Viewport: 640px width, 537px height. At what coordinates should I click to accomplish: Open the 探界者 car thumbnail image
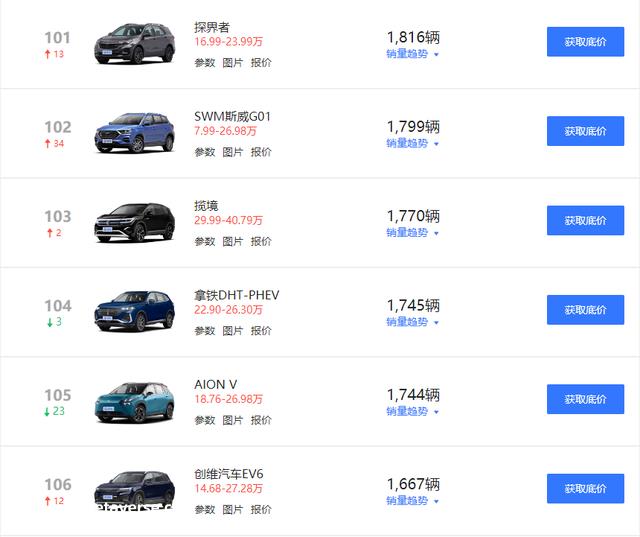[135, 44]
